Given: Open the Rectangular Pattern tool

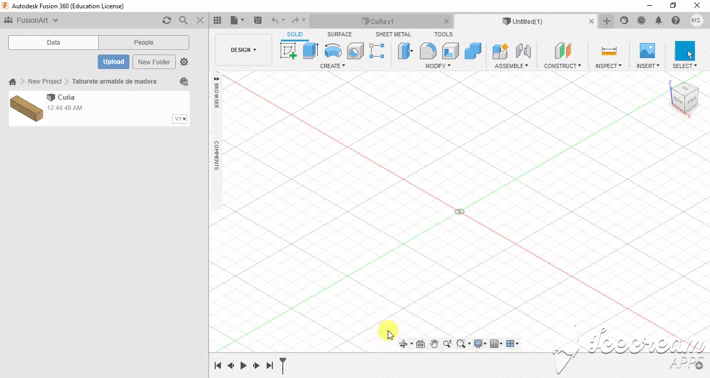Looking at the screenshot, I should click(x=377, y=51).
